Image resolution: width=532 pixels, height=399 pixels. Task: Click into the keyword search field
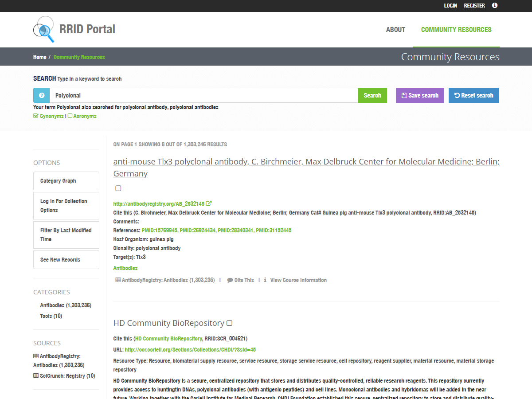[x=204, y=95]
